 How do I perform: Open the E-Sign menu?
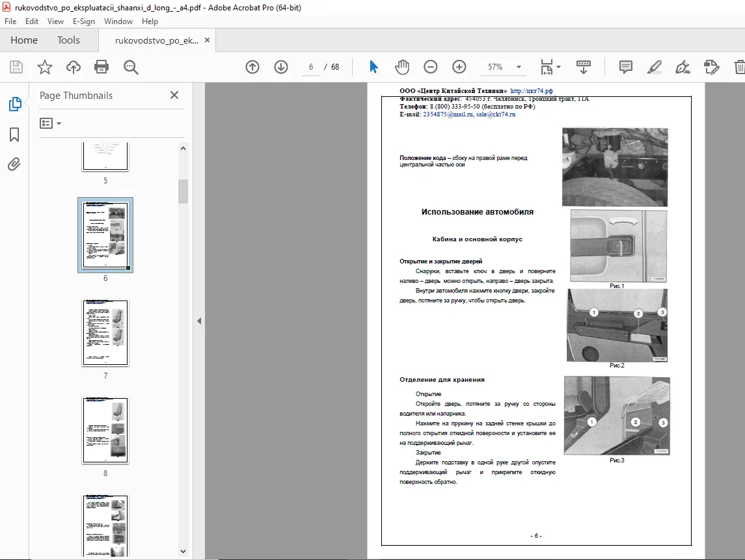tap(84, 21)
